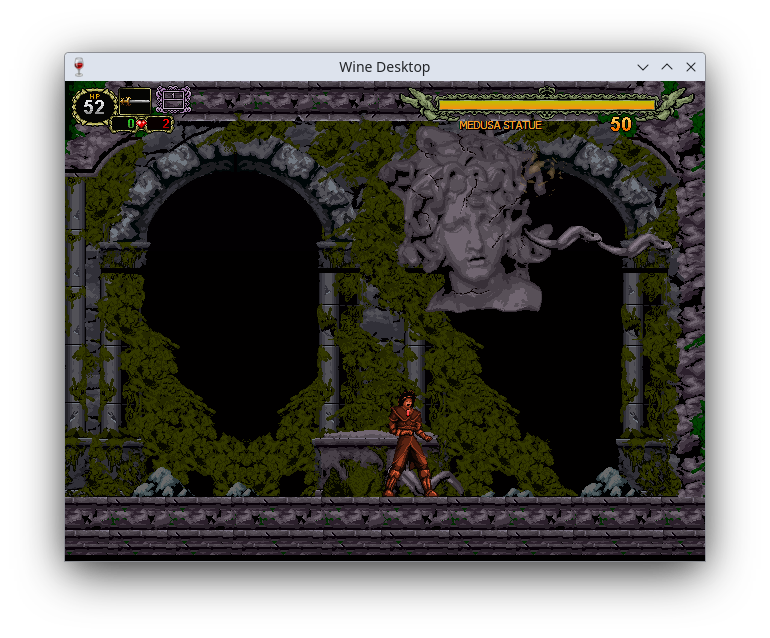Select the equipped sword weapon slot
This screenshot has width=770, height=638.
(x=134, y=101)
